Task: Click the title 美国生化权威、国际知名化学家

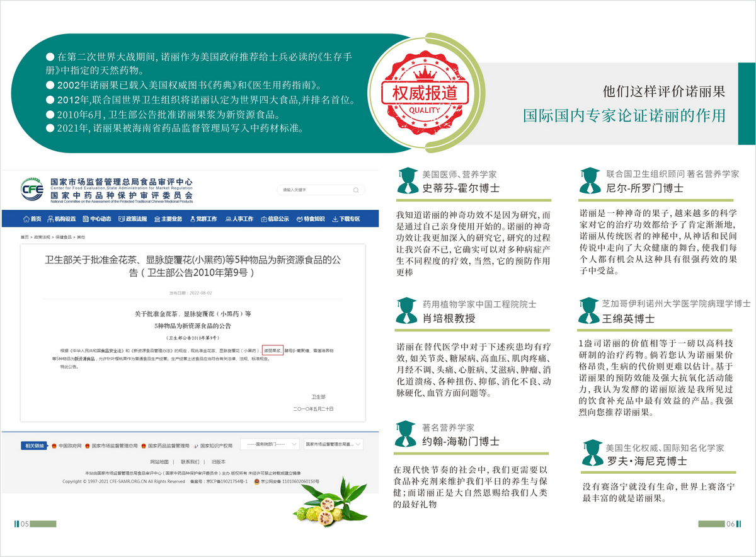Action: coord(665,448)
